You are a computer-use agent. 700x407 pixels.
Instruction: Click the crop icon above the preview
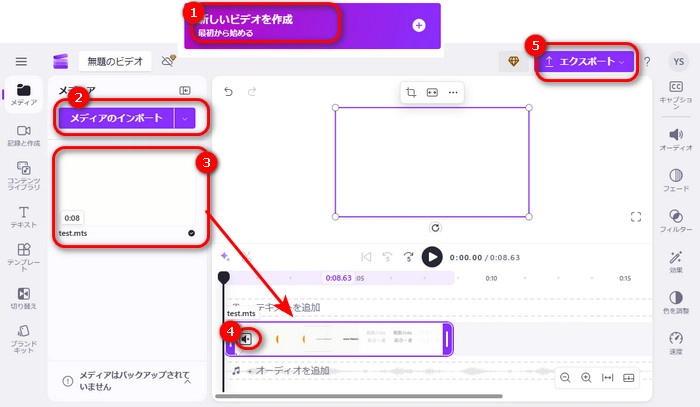(x=411, y=92)
